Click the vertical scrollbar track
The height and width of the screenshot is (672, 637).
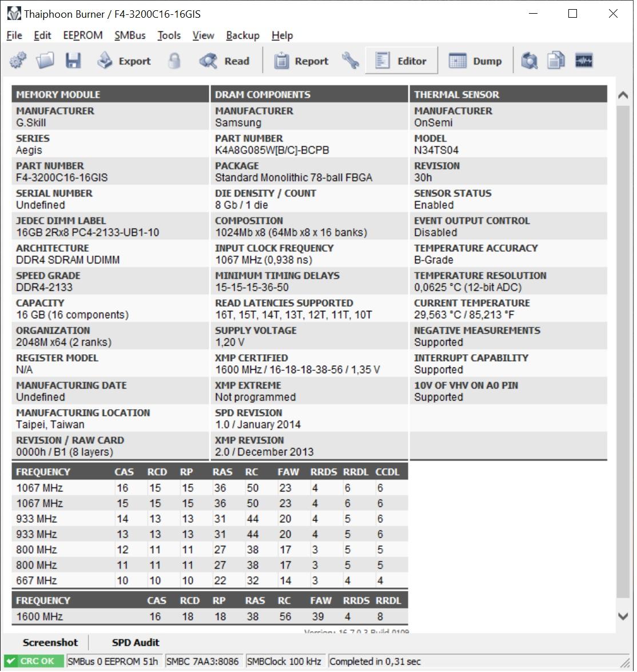click(623, 351)
